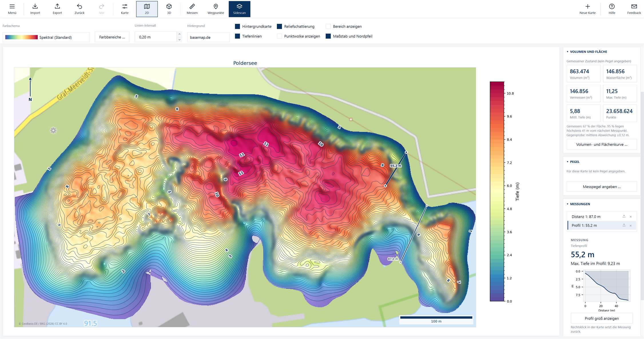Image resolution: width=644 pixels, height=339 pixels.
Task: Select Profil 1: 55.2 m row
Action: pyautogui.click(x=602, y=226)
